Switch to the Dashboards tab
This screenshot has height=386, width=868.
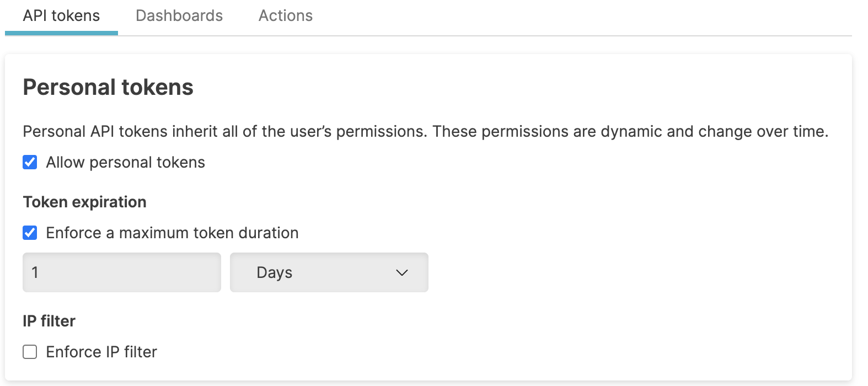(179, 16)
